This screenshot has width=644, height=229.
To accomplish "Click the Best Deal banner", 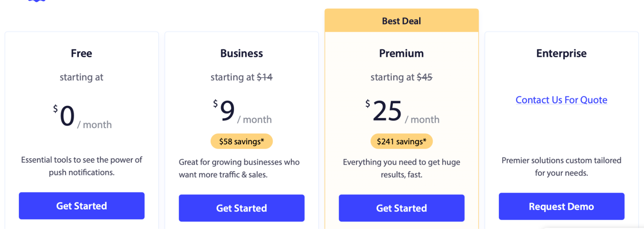I will (401, 21).
